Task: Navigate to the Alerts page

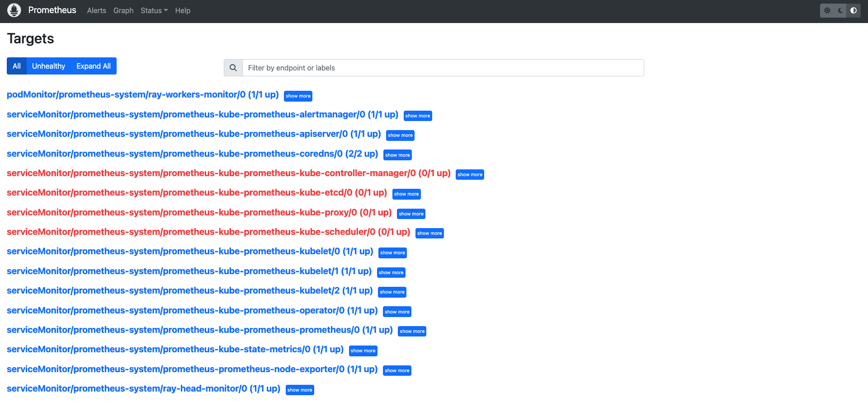Action: click(x=96, y=10)
